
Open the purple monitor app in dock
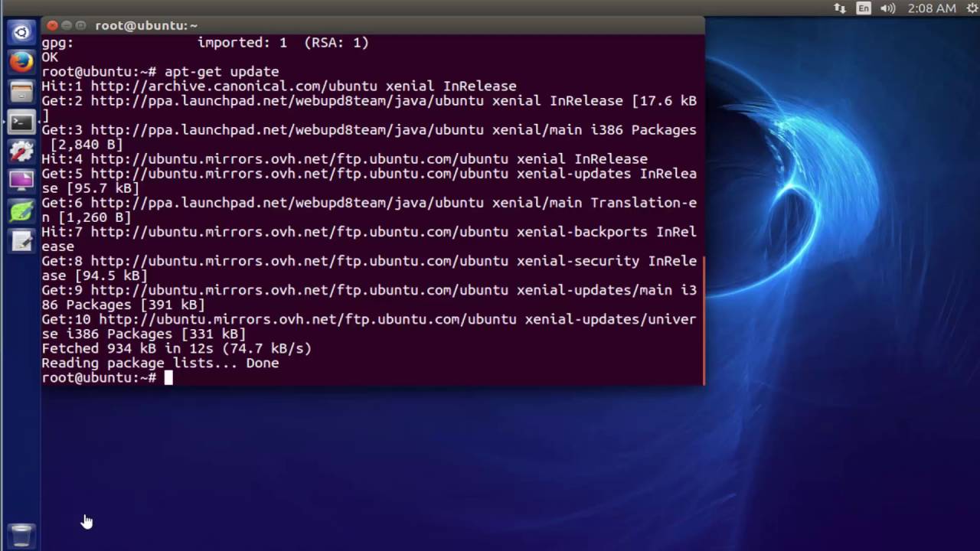pos(21,181)
